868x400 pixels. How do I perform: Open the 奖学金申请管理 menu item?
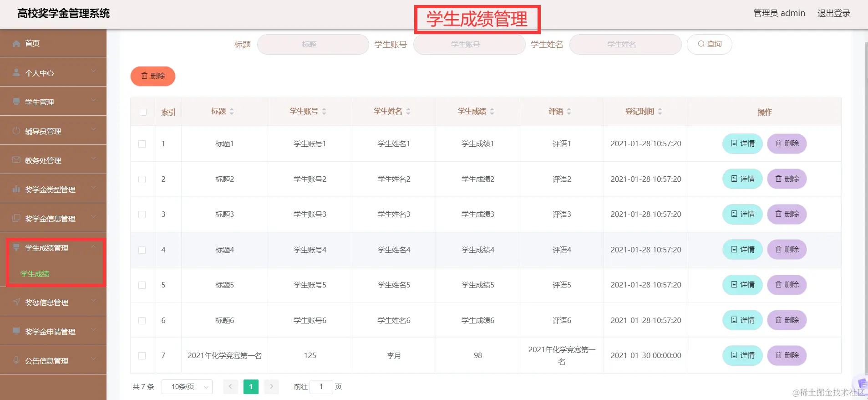click(x=53, y=331)
